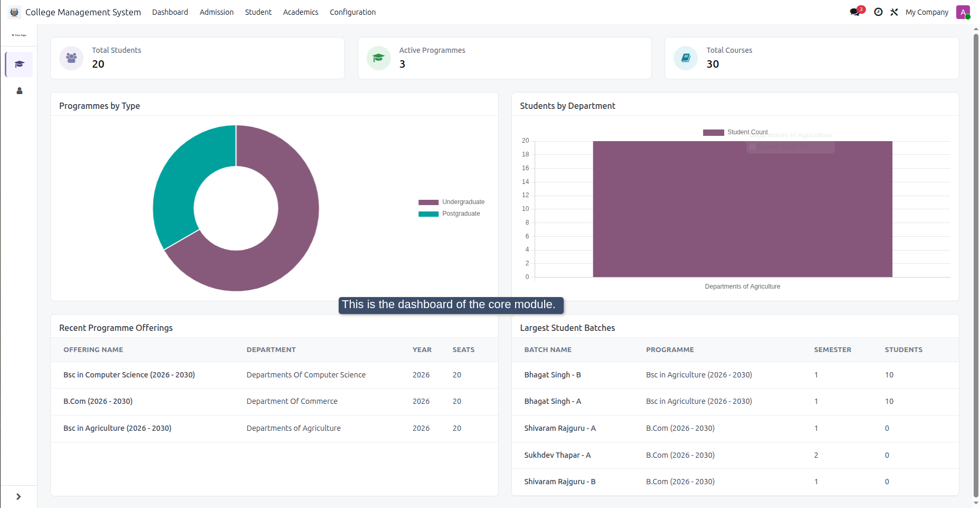Open the debug tools wrench icon

click(894, 12)
